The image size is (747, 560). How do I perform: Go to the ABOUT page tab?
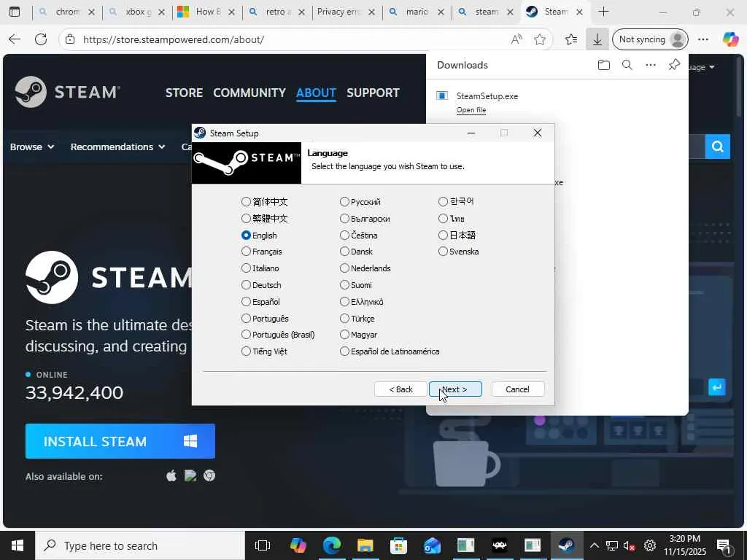coord(316,93)
